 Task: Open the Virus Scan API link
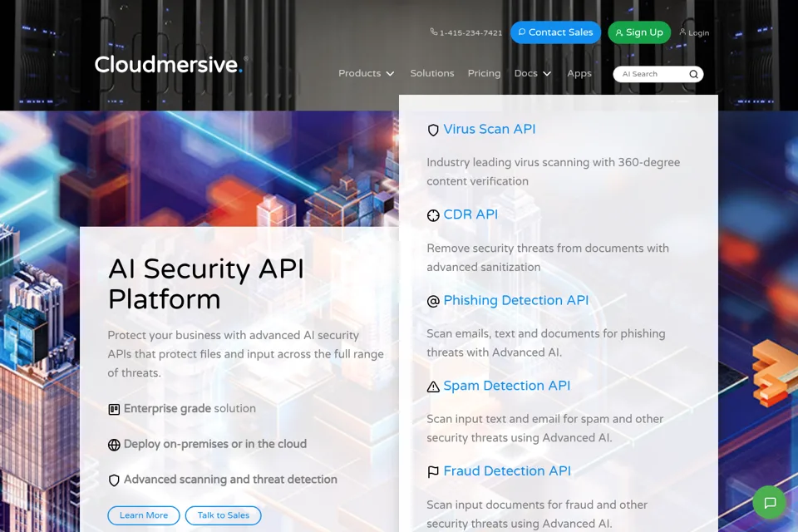coord(489,130)
